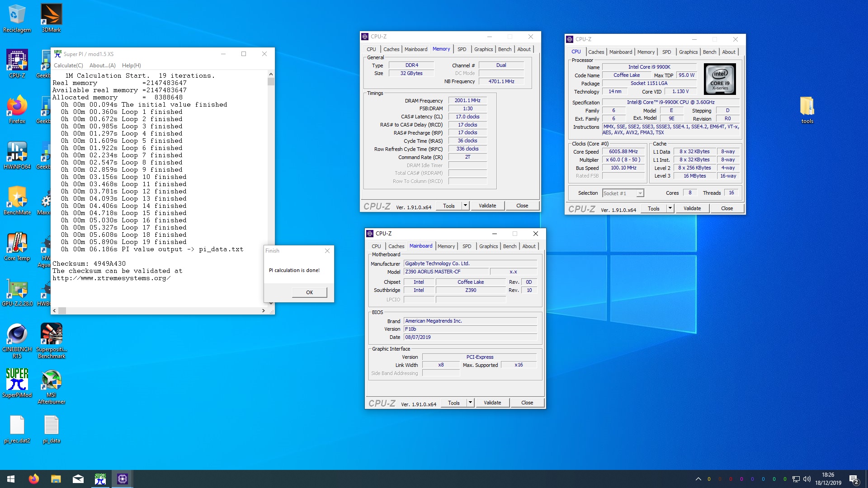Launch Core Temp from the desktop
Screen dimensions: 868x488
pos(17,246)
